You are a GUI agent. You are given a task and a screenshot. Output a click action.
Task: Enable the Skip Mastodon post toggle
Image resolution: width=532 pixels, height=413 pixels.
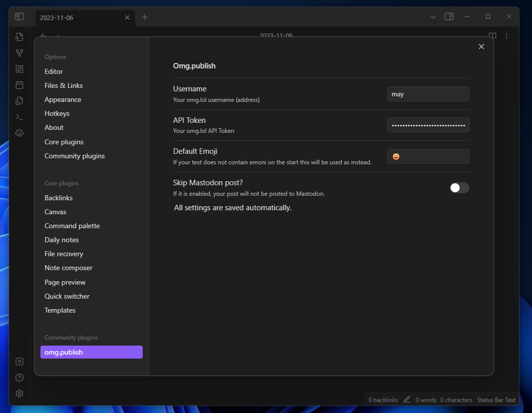click(460, 188)
